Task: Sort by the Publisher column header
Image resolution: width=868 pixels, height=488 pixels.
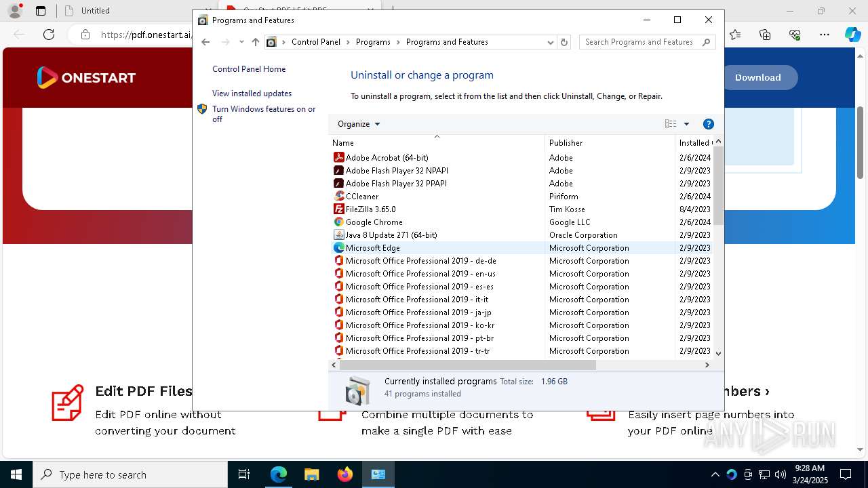Action: tap(610, 143)
